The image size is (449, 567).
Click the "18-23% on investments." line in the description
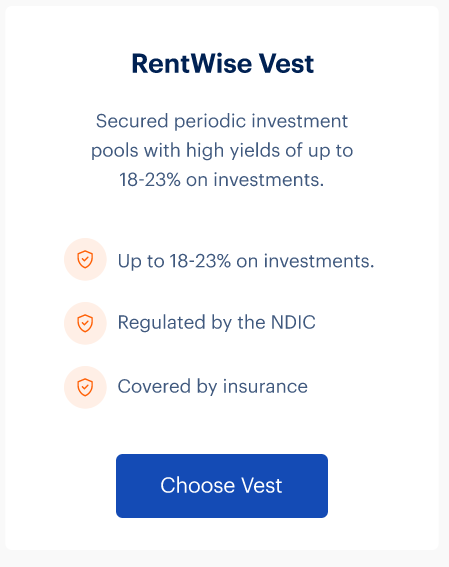point(222,180)
